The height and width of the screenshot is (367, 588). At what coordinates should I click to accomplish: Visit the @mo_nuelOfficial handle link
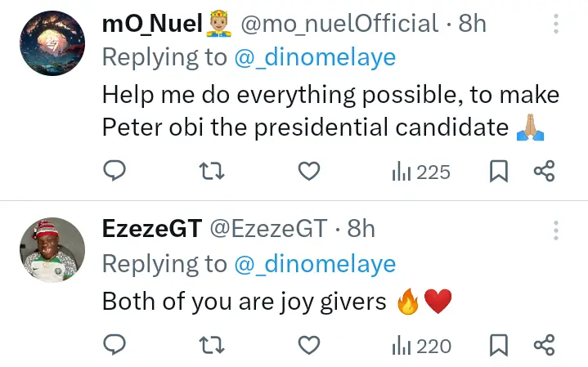pos(340,25)
